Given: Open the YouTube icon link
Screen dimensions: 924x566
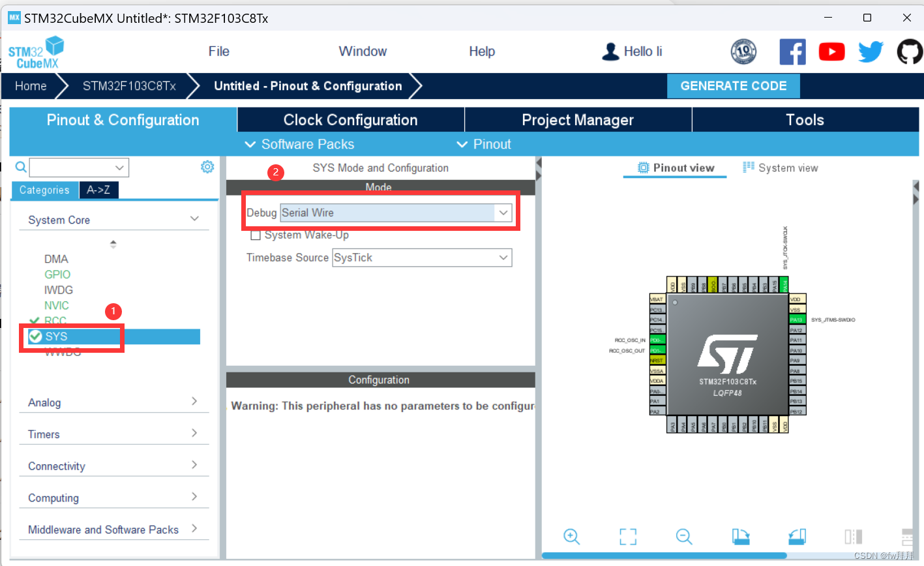Looking at the screenshot, I should (831, 52).
